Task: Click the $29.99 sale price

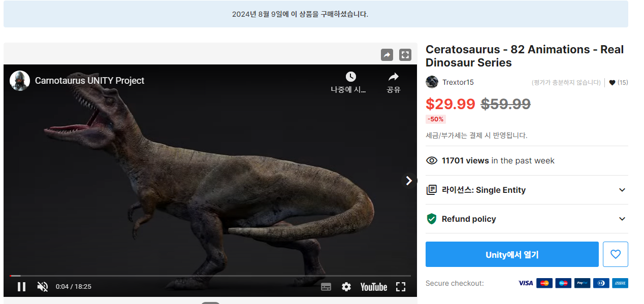Action: [x=450, y=104]
